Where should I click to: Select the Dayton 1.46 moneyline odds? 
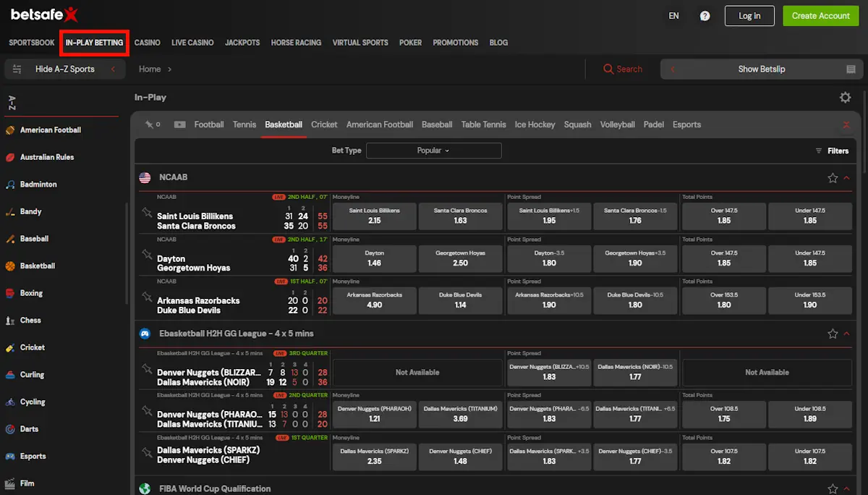click(374, 258)
